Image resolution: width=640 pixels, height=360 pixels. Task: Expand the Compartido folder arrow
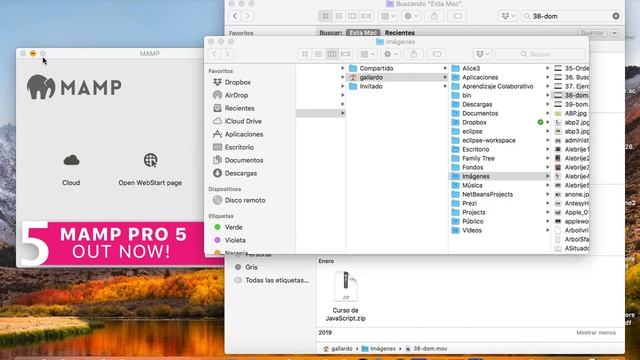pos(445,68)
